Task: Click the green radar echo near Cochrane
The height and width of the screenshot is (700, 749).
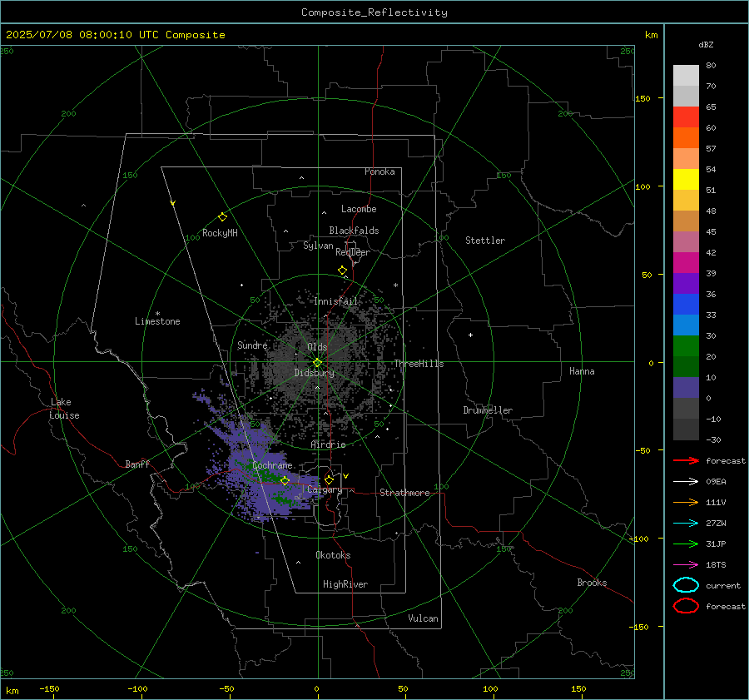Action: [x=269, y=475]
